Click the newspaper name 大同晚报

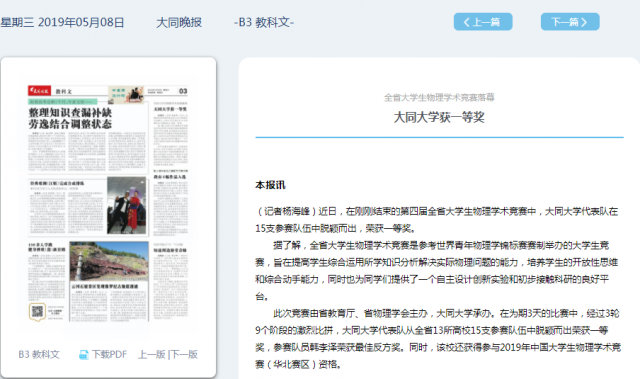179,22
